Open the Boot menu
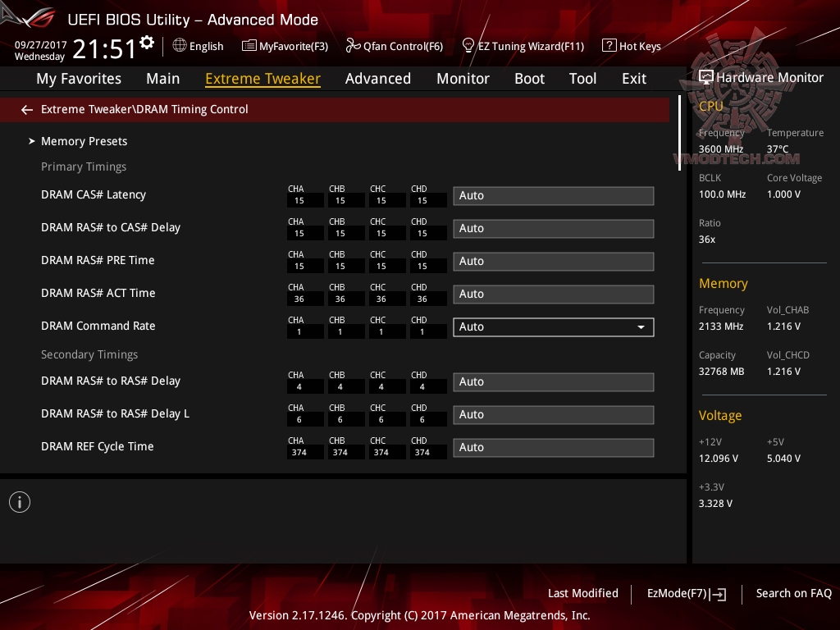 click(529, 78)
